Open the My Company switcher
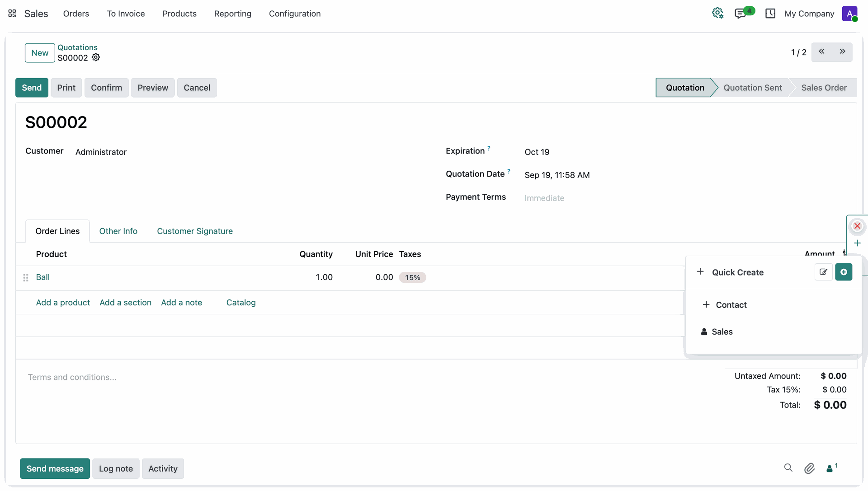Image resolution: width=868 pixels, height=491 pixels. (809, 14)
